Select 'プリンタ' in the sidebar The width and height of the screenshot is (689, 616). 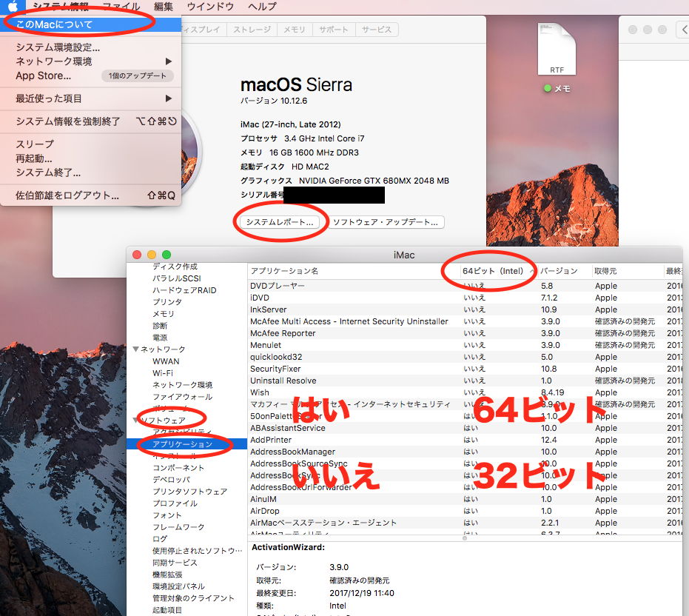coord(167,302)
